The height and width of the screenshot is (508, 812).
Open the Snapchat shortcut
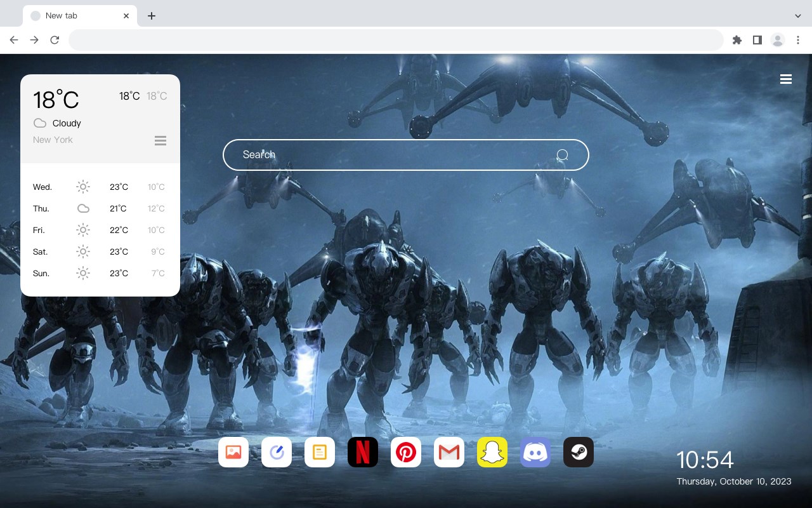(x=492, y=452)
